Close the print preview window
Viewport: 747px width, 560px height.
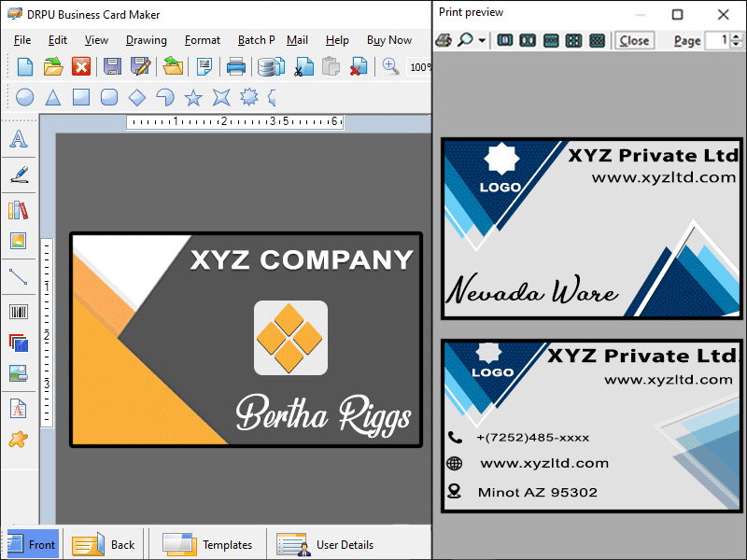[635, 41]
